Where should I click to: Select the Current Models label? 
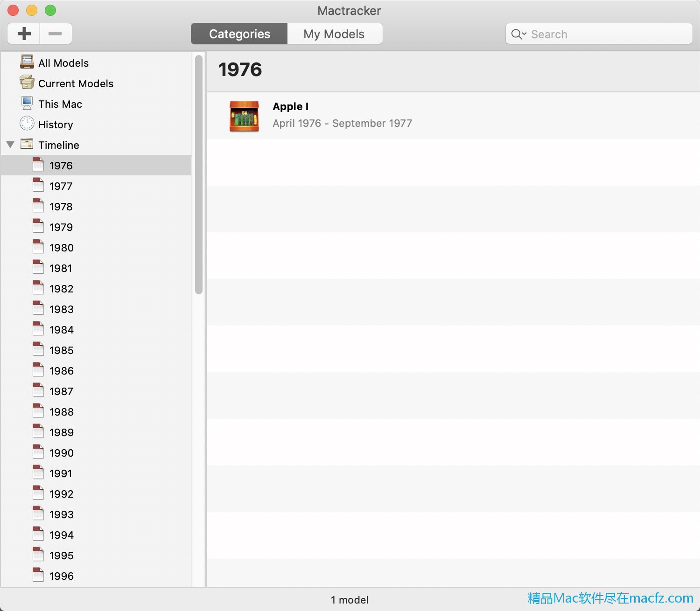tap(76, 83)
